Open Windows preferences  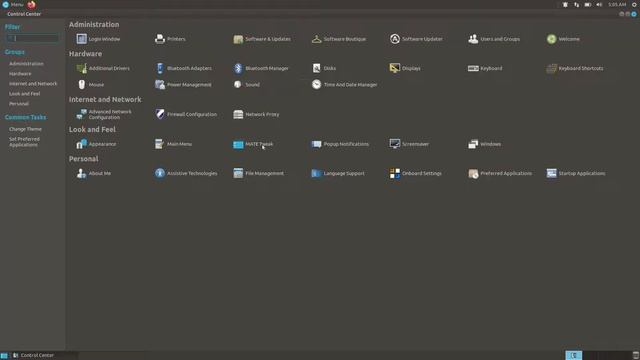(484, 144)
